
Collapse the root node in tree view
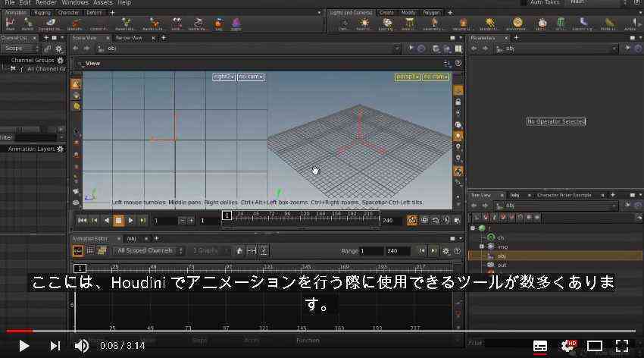[473, 228]
